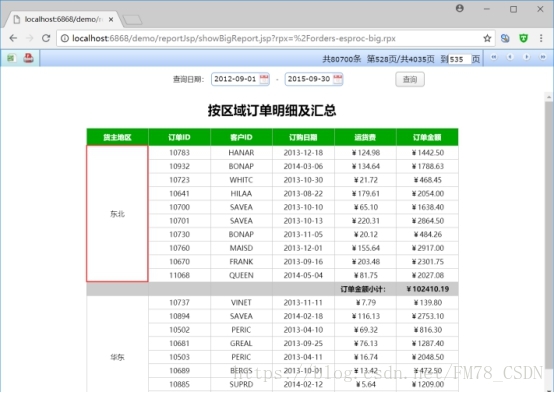Export the report to PDF
554x393 pixels.
point(29,58)
